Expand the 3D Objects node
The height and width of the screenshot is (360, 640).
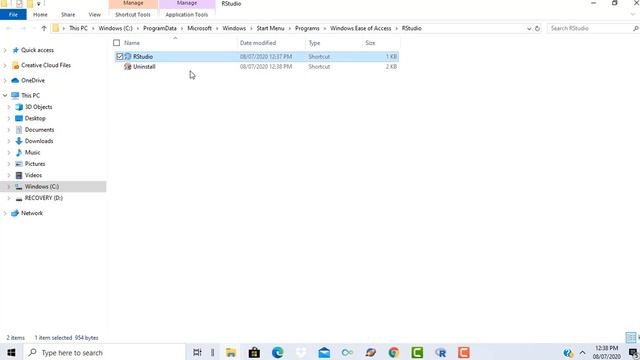9,107
